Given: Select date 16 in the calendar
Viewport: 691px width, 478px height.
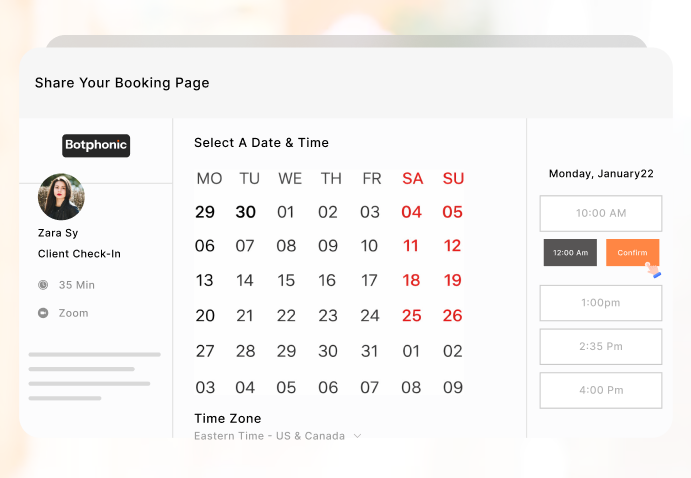Looking at the screenshot, I should [327, 280].
